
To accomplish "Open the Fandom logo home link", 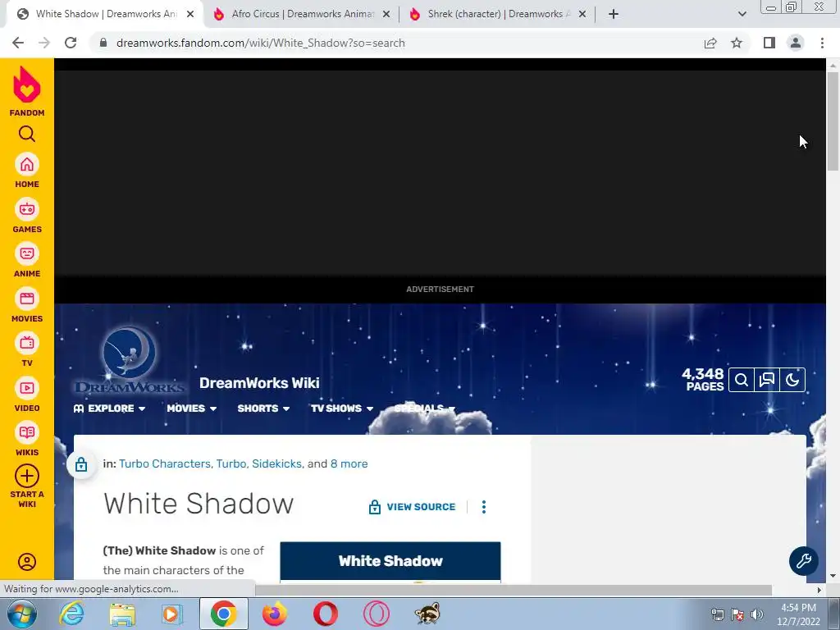I will 27,91.
